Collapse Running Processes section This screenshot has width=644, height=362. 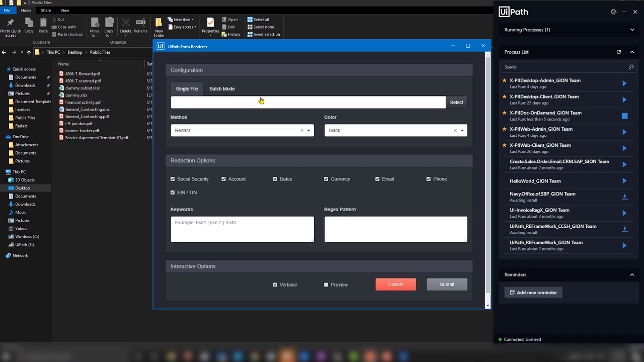(x=632, y=30)
